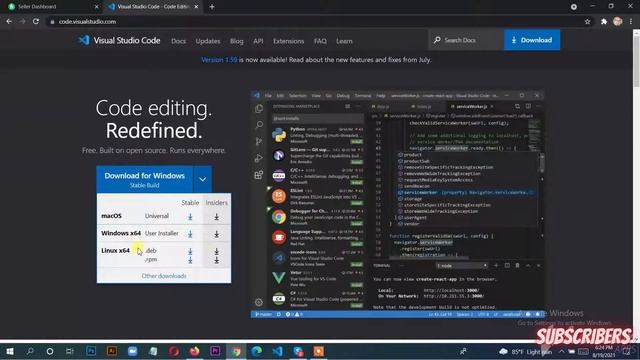Download Windows x64 User Installer Stable
Viewport: 640px width, 360px height.
190,233
